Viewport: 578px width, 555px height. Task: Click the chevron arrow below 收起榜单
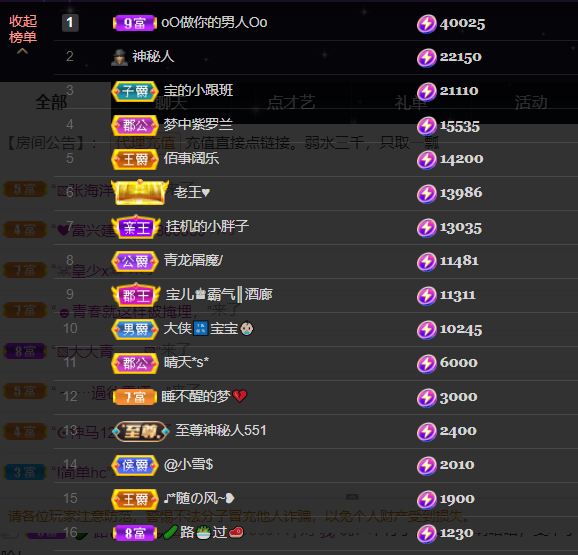pyautogui.click(x=22, y=51)
